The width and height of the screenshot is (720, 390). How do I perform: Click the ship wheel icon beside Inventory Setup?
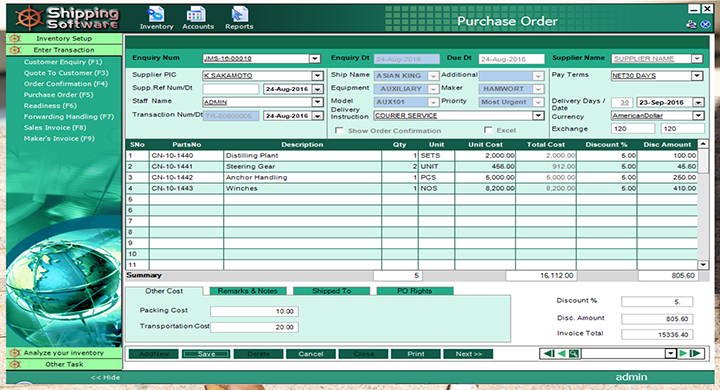click(15, 39)
